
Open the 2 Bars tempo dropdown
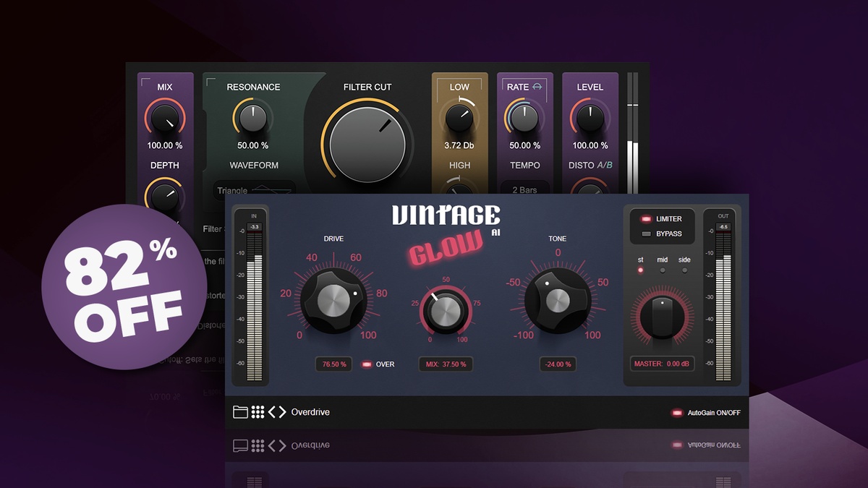[x=524, y=189]
